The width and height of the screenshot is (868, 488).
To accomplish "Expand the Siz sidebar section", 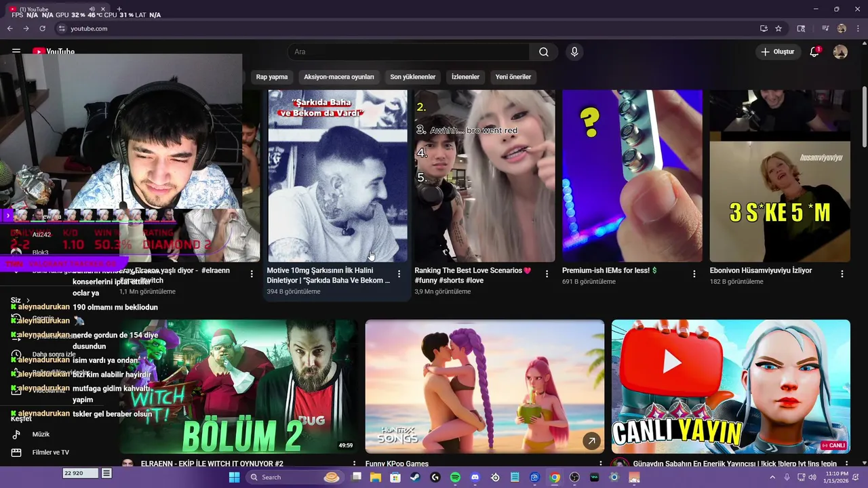I will tap(20, 300).
